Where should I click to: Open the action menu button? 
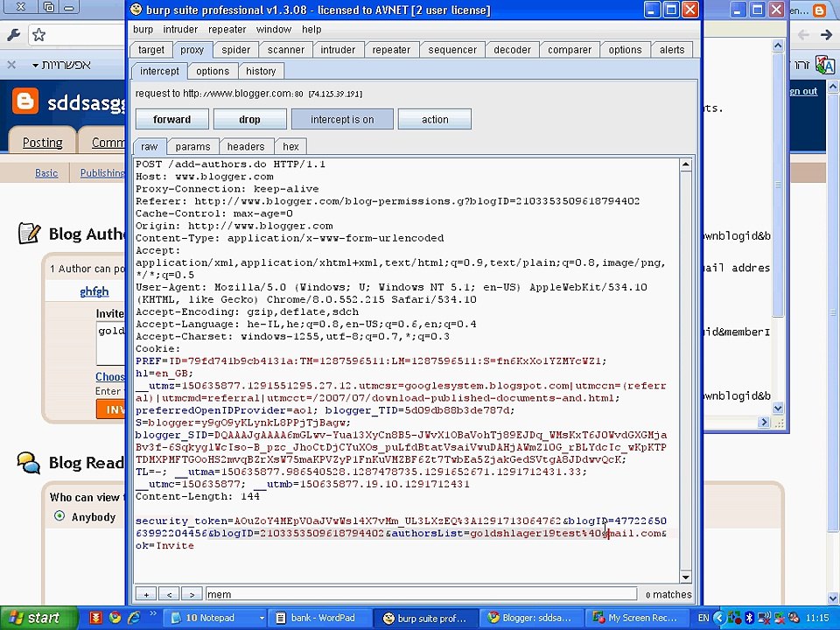pyautogui.click(x=435, y=120)
